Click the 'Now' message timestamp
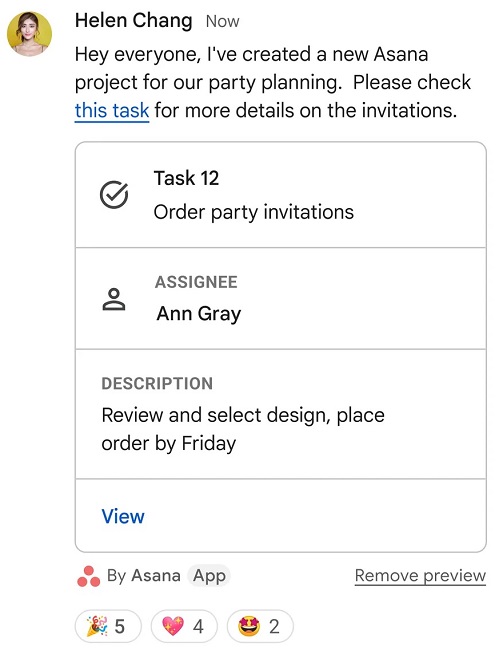Image resolution: width=499 pixels, height=650 pixels. pyautogui.click(x=223, y=21)
